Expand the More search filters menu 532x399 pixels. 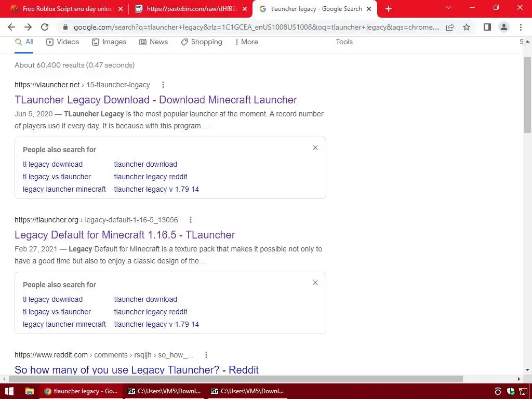247,42
